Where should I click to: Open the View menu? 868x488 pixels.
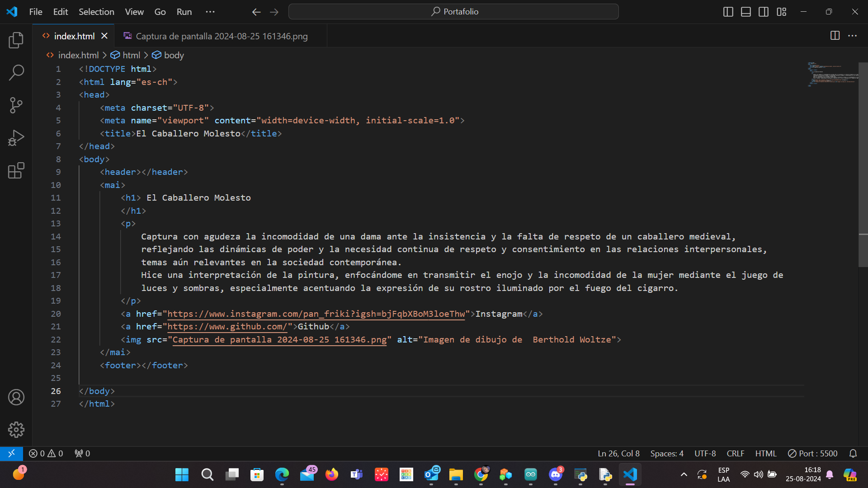coord(134,12)
